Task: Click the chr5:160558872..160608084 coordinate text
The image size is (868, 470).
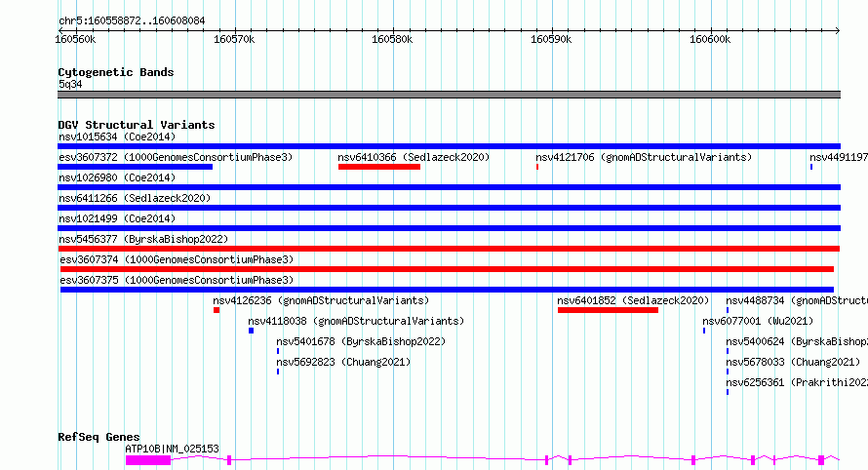Action: click(132, 21)
